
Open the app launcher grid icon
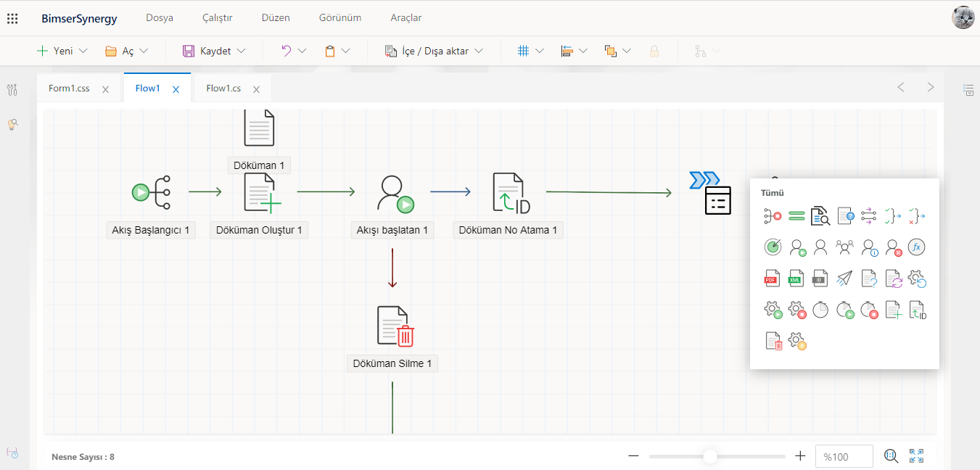[12, 18]
